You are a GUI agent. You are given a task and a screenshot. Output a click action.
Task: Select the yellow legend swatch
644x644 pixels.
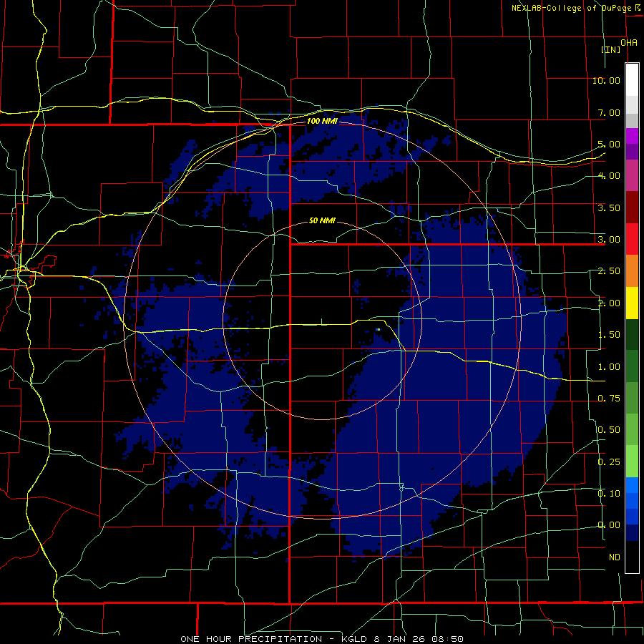coord(632,303)
